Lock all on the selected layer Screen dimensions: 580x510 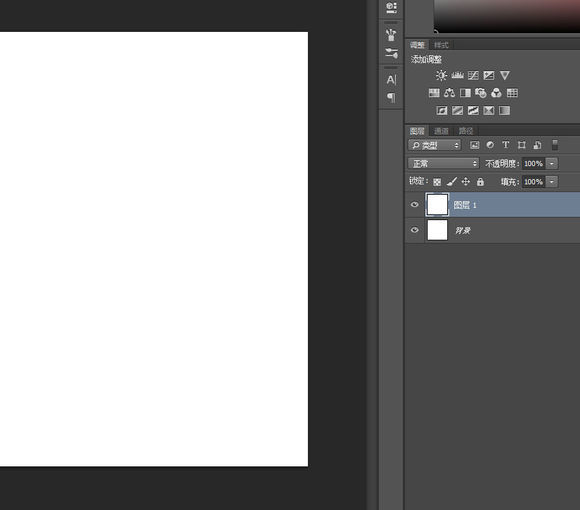coord(480,182)
